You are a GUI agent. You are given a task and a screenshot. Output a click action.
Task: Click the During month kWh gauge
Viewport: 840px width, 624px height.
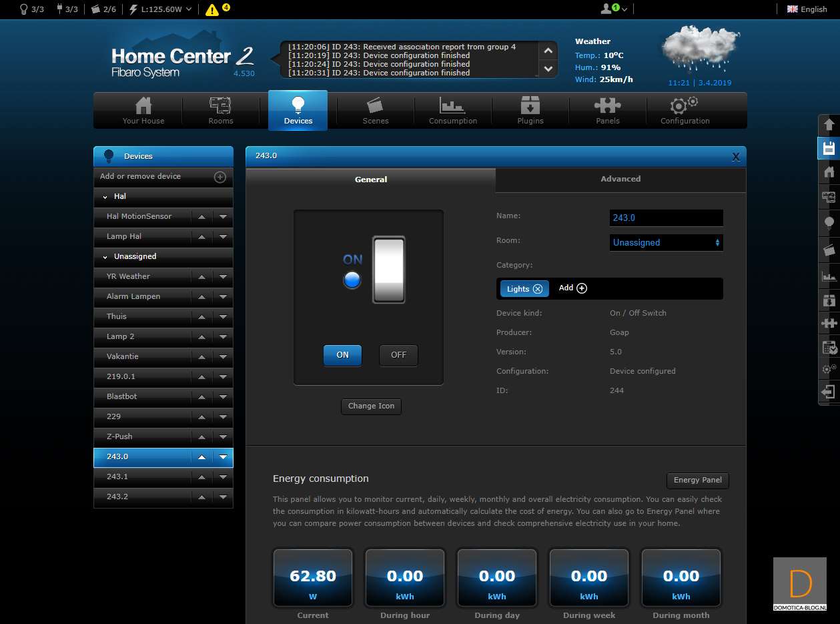(681, 578)
